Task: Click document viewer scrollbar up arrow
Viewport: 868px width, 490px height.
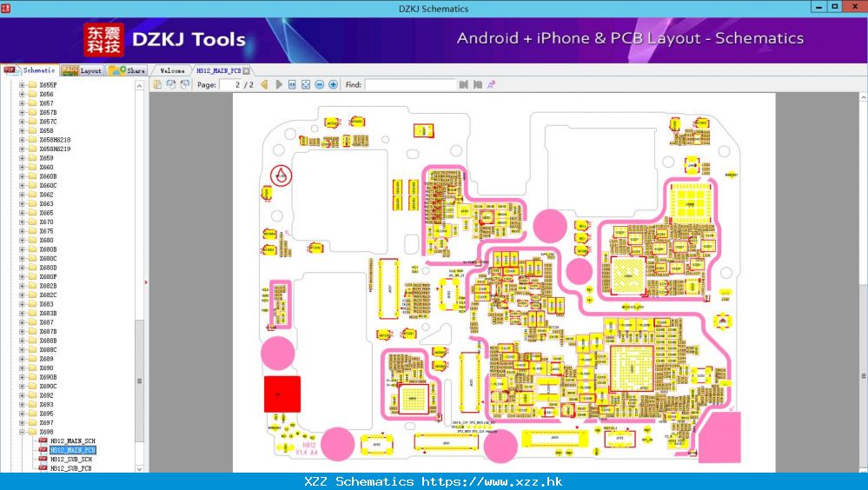Action: (x=864, y=97)
